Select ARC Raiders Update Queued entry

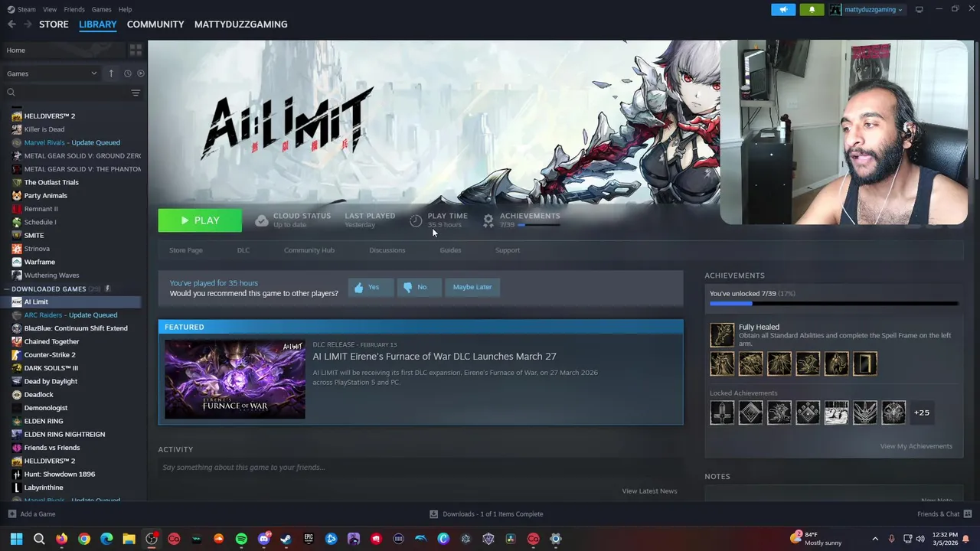[x=71, y=315]
